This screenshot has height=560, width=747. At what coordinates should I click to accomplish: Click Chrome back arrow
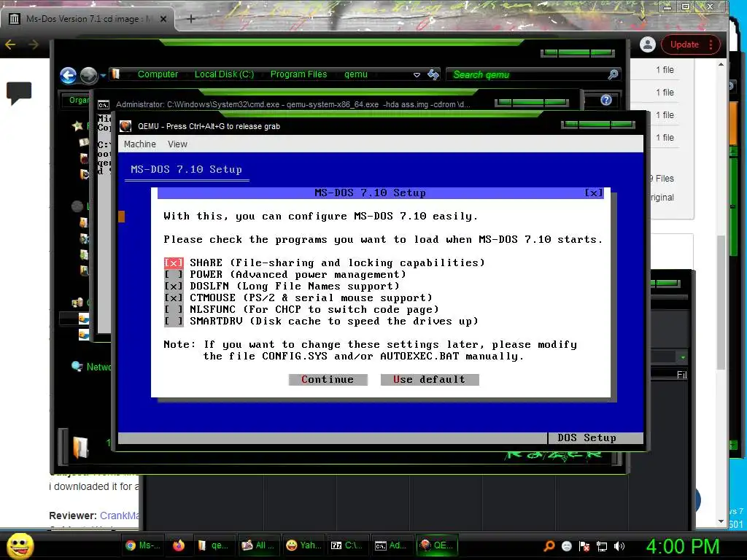(x=10, y=44)
